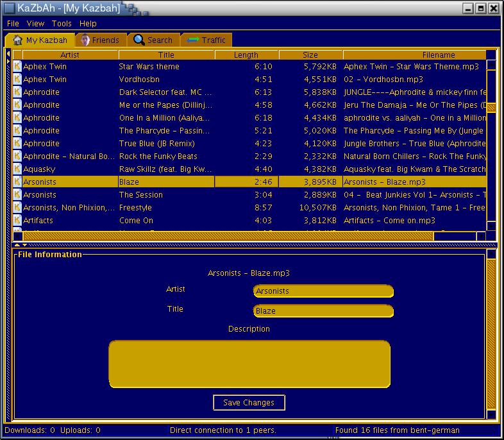The image size is (504, 440).
Task: Click the file icon beside Blaze row
Action: point(17,182)
